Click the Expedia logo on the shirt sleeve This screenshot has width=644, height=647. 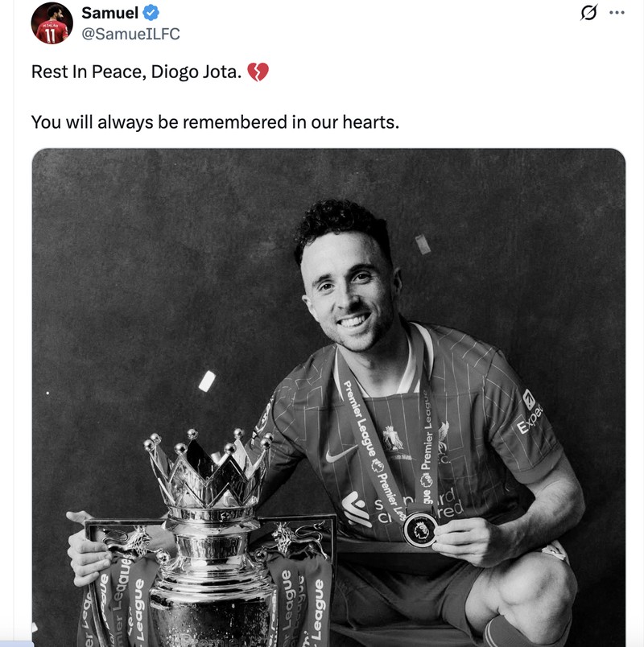pyautogui.click(x=530, y=411)
